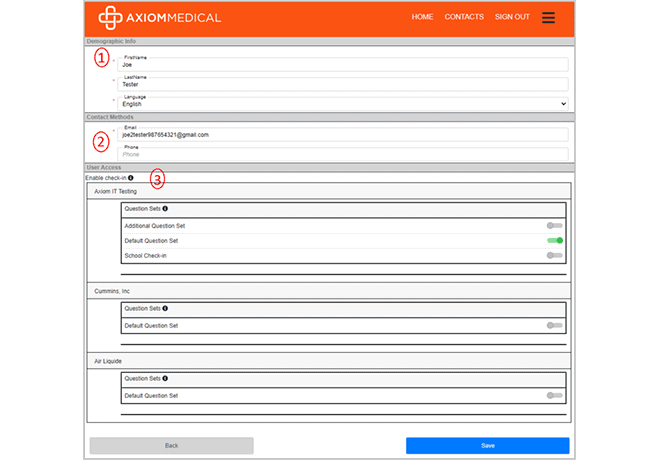Open the hamburger menu icon

click(548, 17)
